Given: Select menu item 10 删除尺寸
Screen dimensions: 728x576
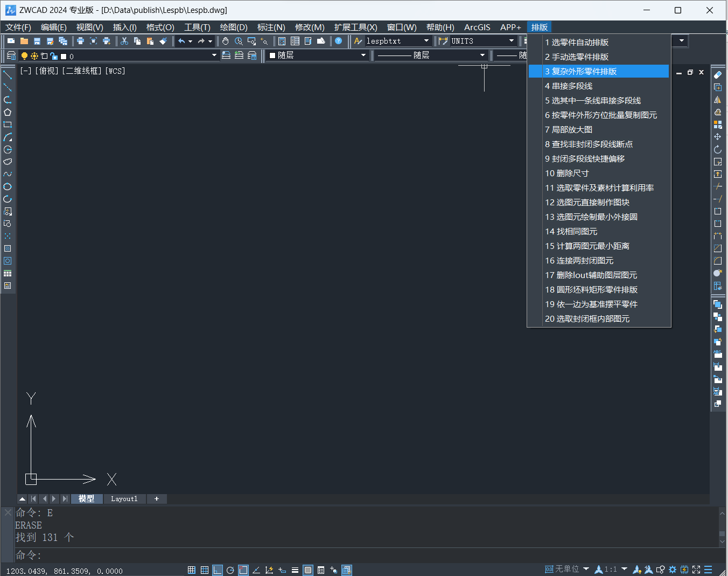Looking at the screenshot, I should [x=599, y=173].
